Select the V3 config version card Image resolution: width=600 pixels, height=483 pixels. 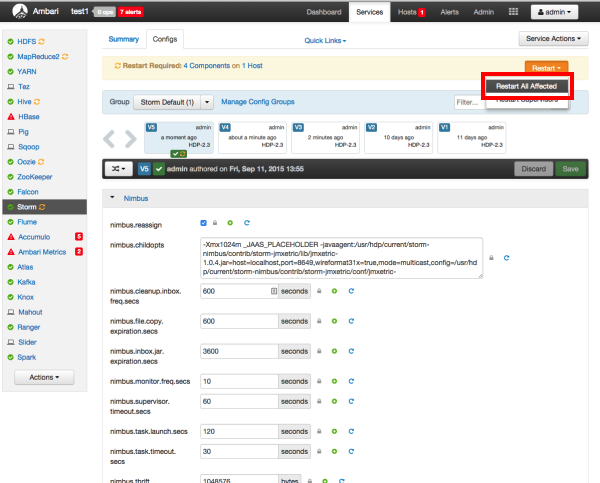coord(324,137)
